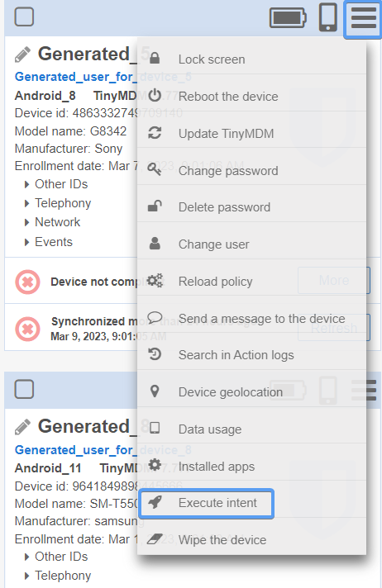
Task: Click the person icon beside Change user
Action: click(155, 244)
